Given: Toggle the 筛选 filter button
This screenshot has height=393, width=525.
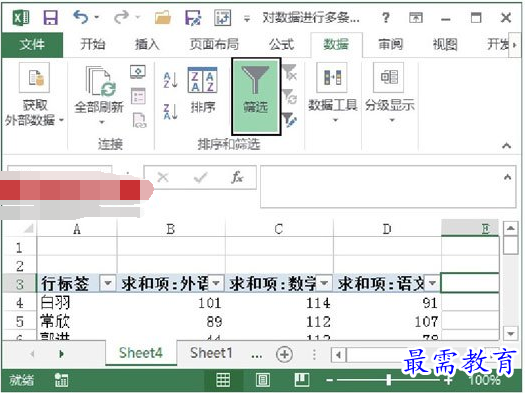Looking at the screenshot, I should 256,96.
